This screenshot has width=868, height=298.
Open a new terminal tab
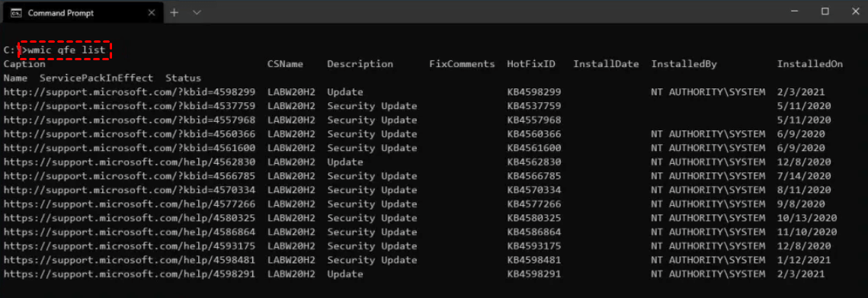tap(174, 12)
